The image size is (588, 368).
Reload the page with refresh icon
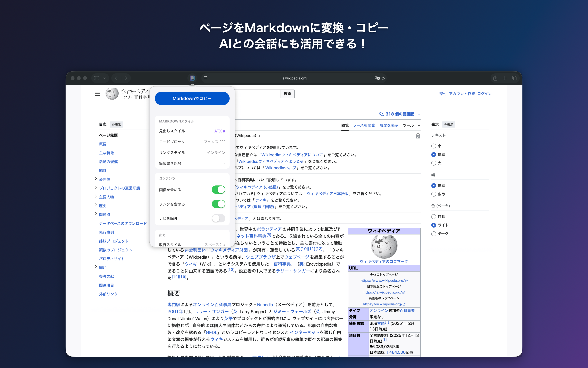coord(383,78)
